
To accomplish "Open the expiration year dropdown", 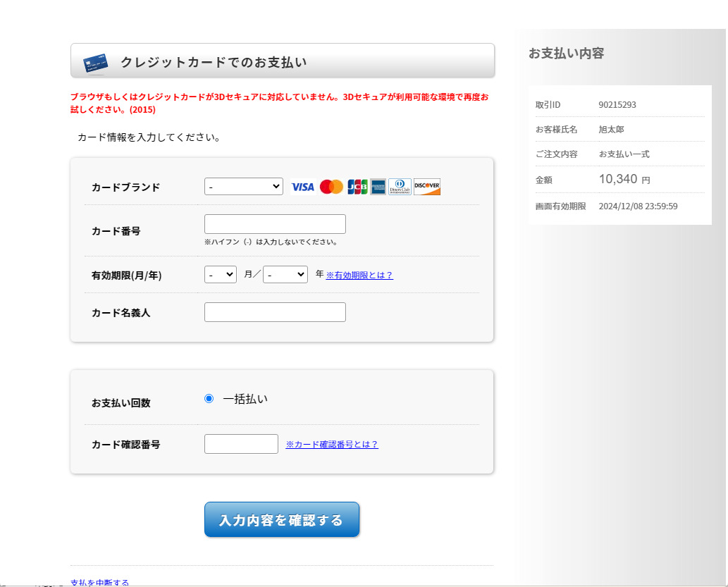I will (x=285, y=275).
